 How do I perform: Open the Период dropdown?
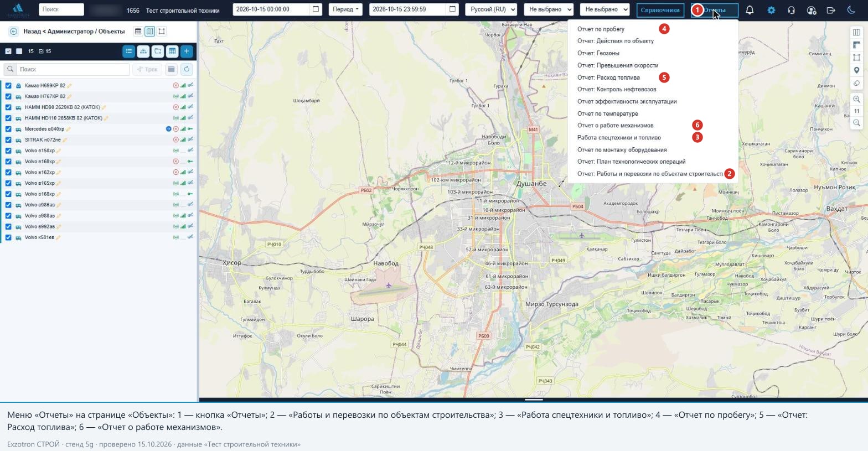(x=346, y=9)
